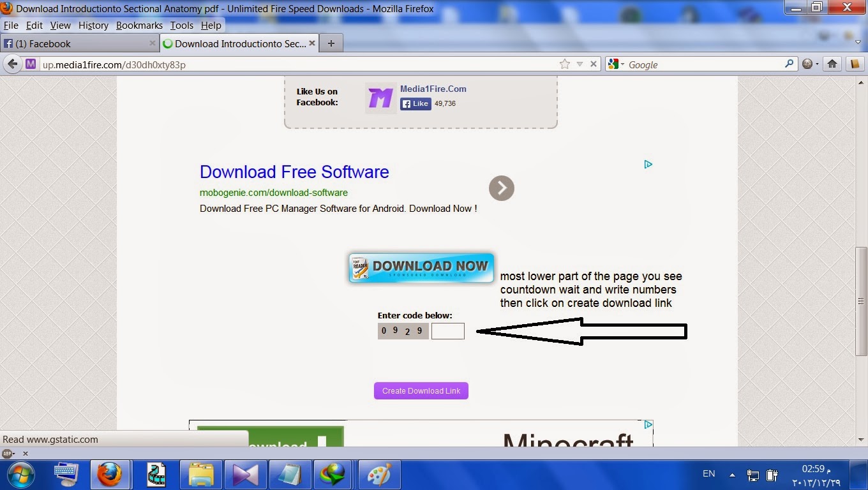Viewport: 868px width, 490px height.
Task: Click the Facebook Like button
Action: tap(415, 103)
